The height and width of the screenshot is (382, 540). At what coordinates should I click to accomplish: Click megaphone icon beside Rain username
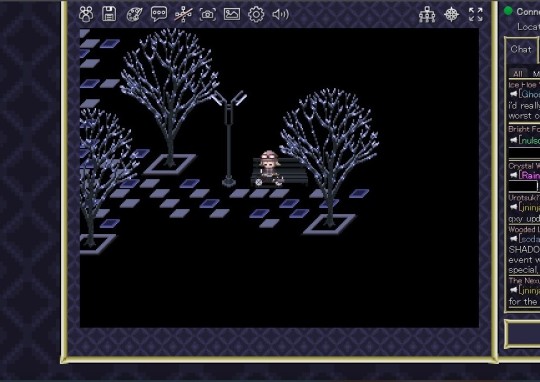click(513, 175)
